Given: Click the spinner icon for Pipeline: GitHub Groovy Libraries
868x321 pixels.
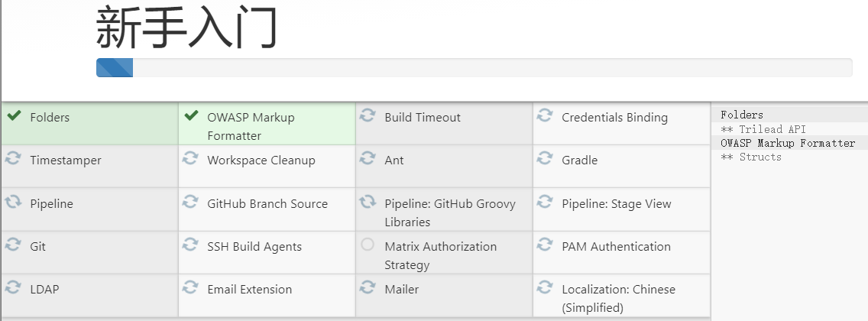Looking at the screenshot, I should coord(367,202).
